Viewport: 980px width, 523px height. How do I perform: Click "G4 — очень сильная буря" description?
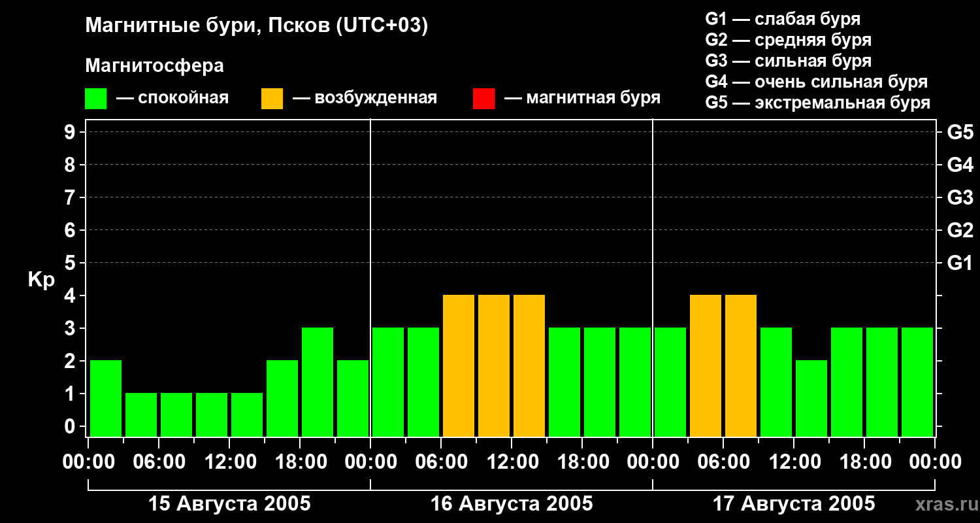(x=817, y=82)
